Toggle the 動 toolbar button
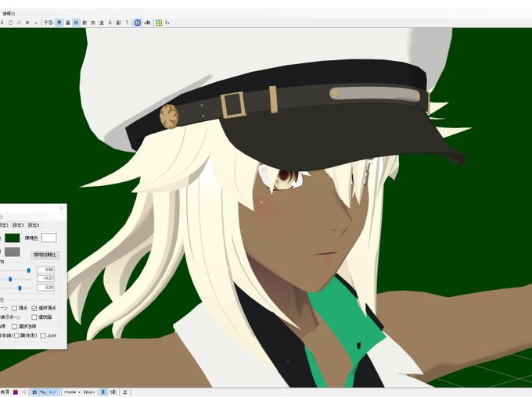532x397 pixels. (84, 23)
